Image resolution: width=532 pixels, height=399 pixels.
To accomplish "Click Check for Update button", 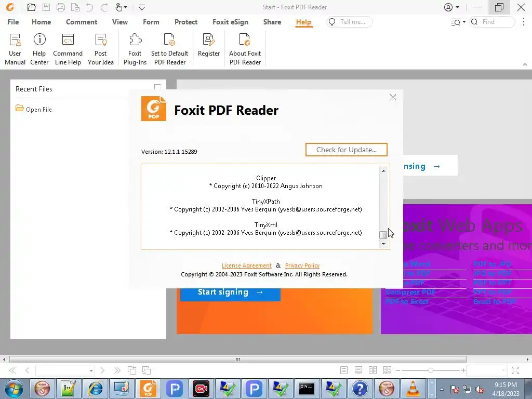I will [347, 150].
